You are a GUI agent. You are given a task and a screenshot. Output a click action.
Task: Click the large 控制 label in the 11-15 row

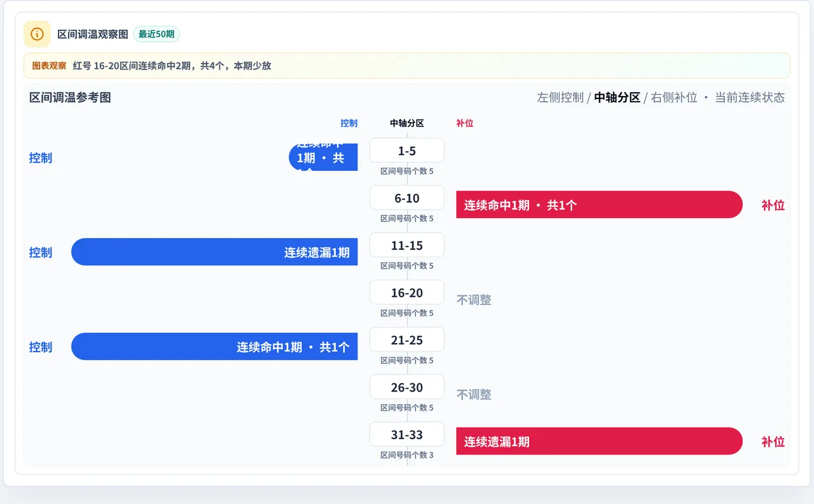41,252
